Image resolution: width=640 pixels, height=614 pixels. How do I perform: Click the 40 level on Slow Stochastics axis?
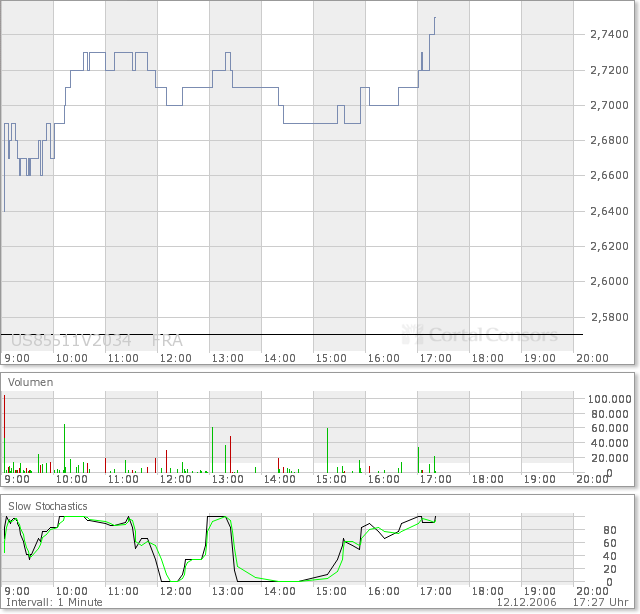tap(609, 556)
